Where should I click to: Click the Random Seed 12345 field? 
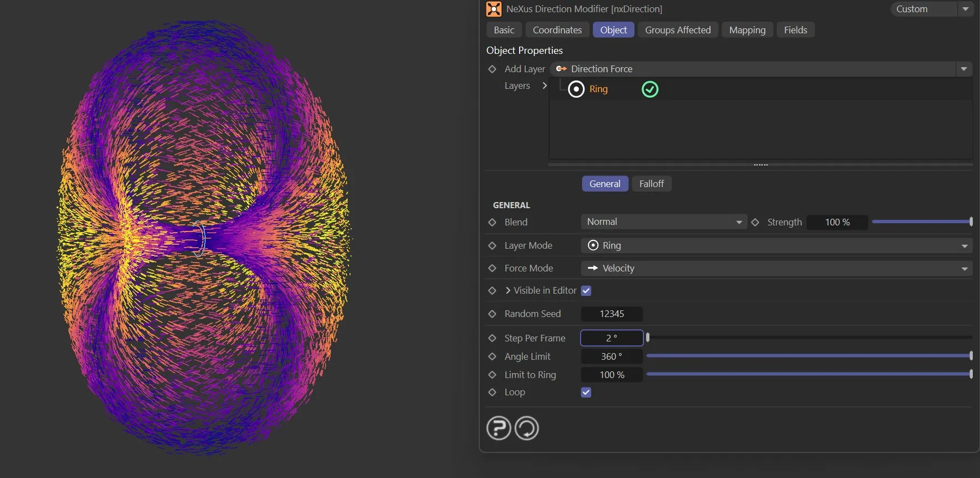tap(612, 314)
